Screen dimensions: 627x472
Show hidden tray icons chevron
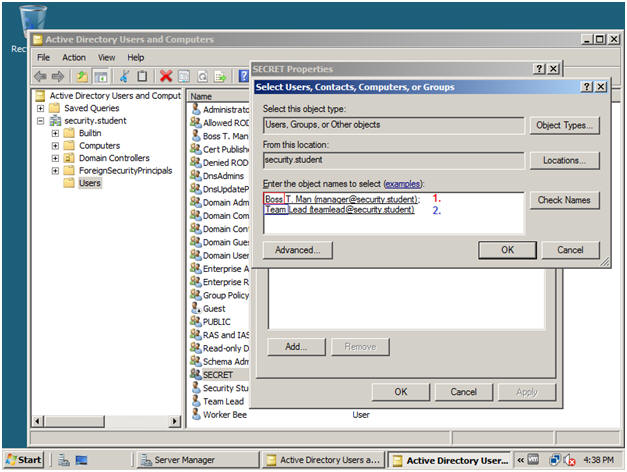point(520,460)
